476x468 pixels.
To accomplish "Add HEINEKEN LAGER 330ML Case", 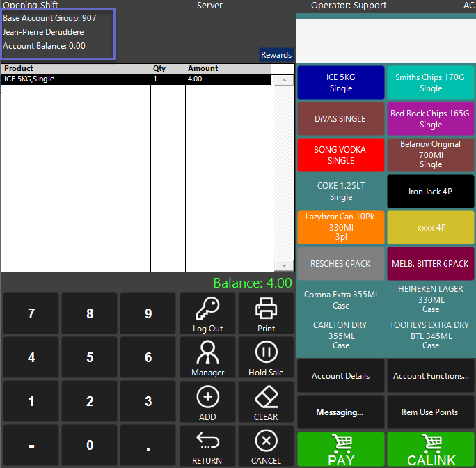I will click(x=431, y=299).
